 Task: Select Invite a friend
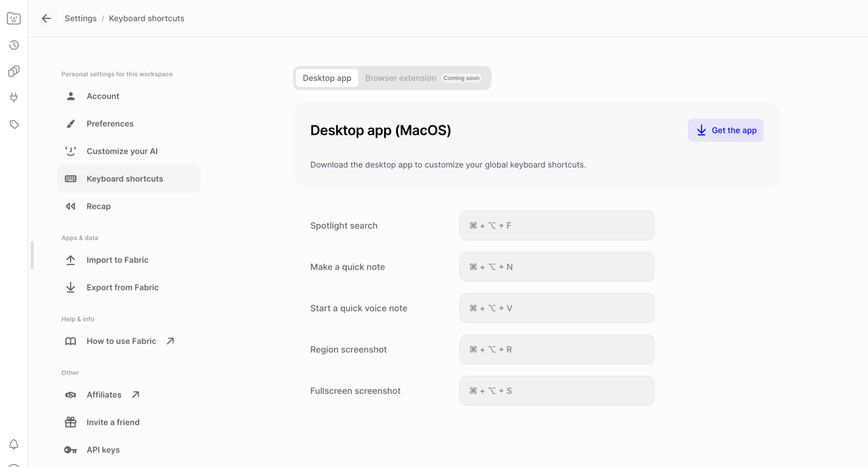129,422
